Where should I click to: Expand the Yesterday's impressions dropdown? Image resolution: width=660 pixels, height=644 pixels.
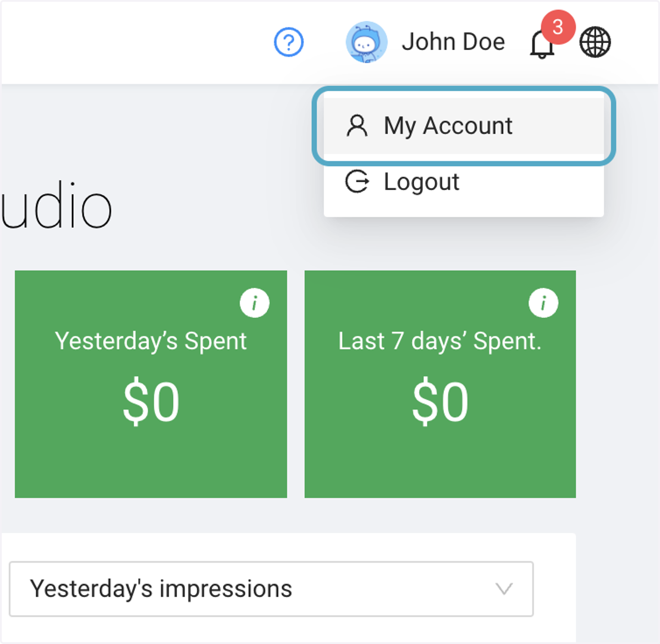[x=271, y=589]
